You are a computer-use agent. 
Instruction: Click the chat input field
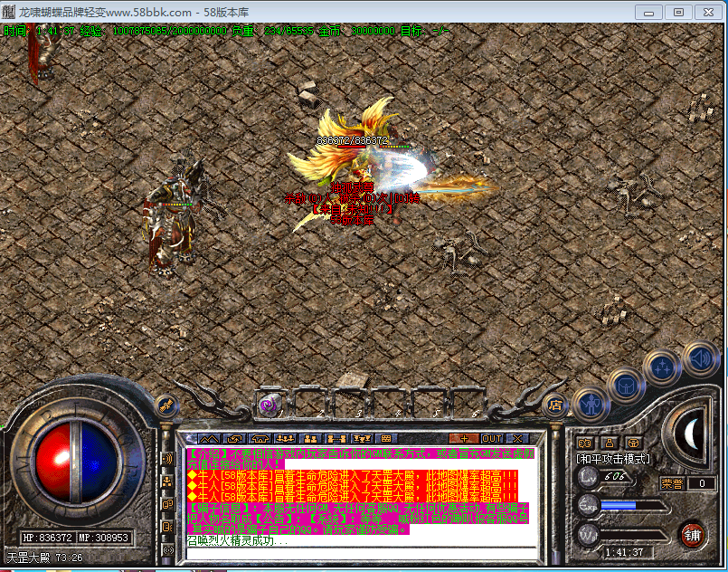point(361,554)
